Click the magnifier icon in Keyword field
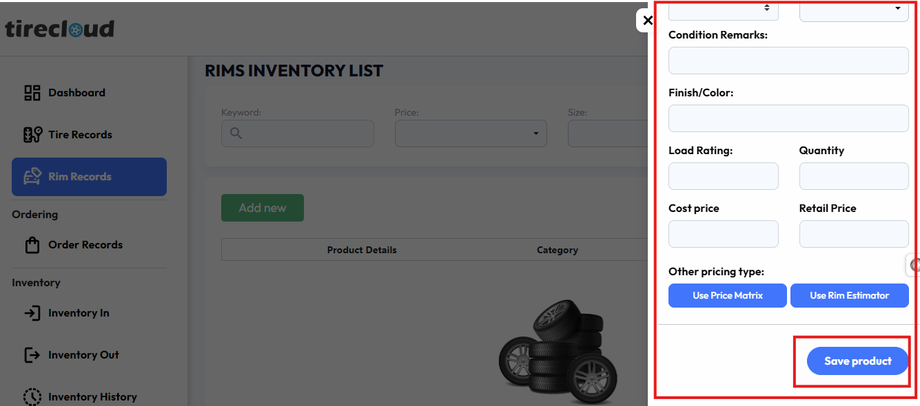The width and height of the screenshot is (920, 406). 236,133
